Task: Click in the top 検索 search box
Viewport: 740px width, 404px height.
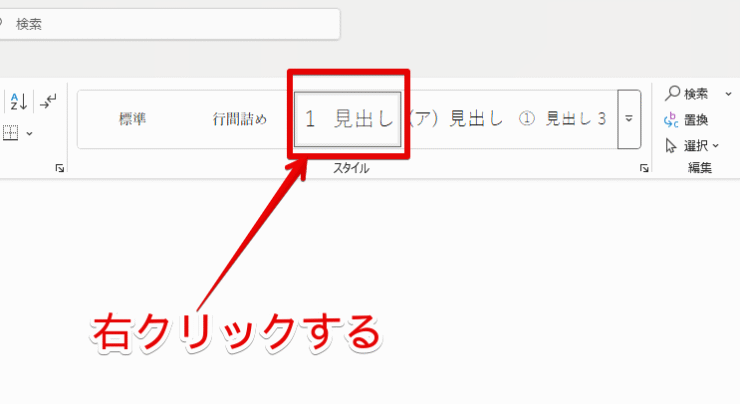Action: [169, 24]
